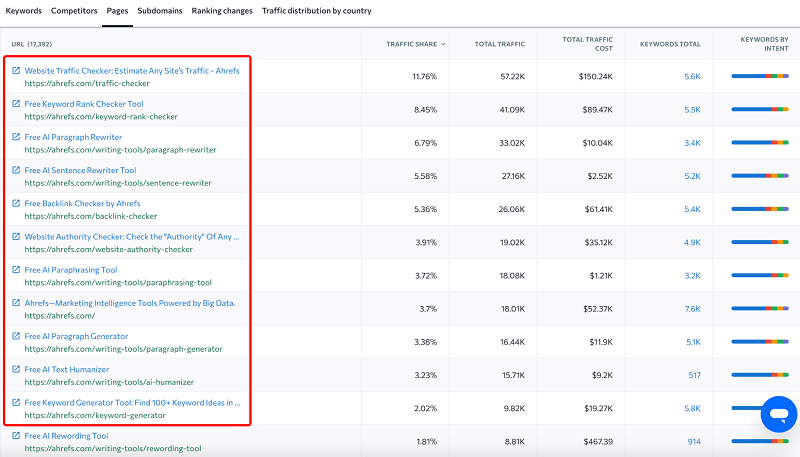
Task: Select the Pages tab
Action: pyautogui.click(x=117, y=11)
